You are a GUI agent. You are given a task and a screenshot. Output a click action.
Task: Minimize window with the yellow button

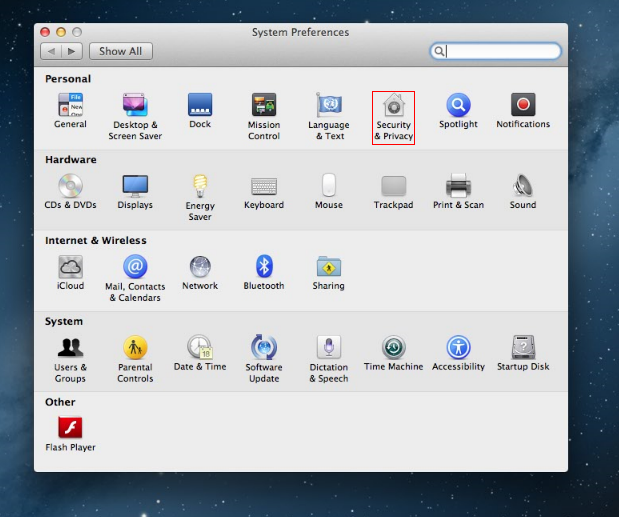pyautogui.click(x=61, y=32)
